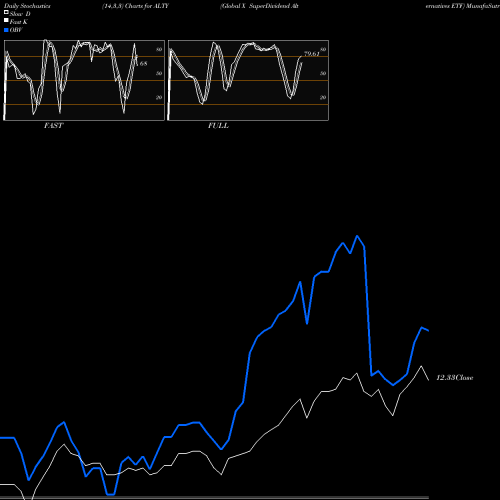Open the FULL stochastic chart thumbnail
This screenshot has width=500, height=500.
248,80
